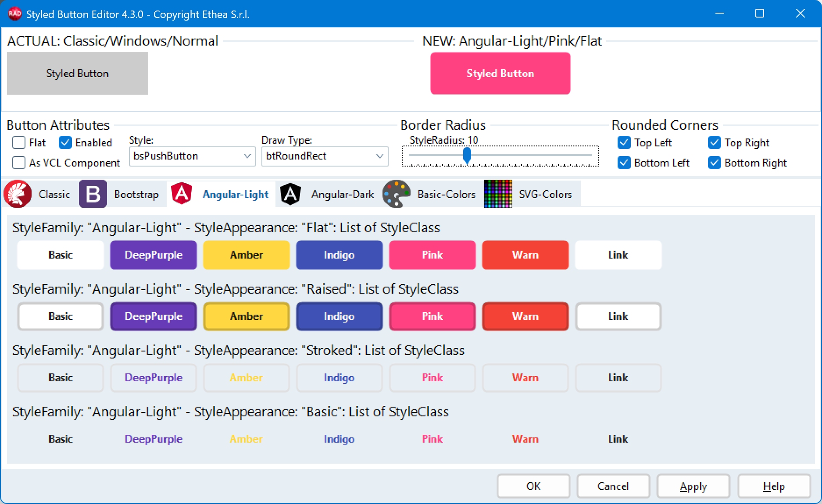Select Flat Basic style button
Viewport: 822px width, 504px height.
[x=61, y=255]
